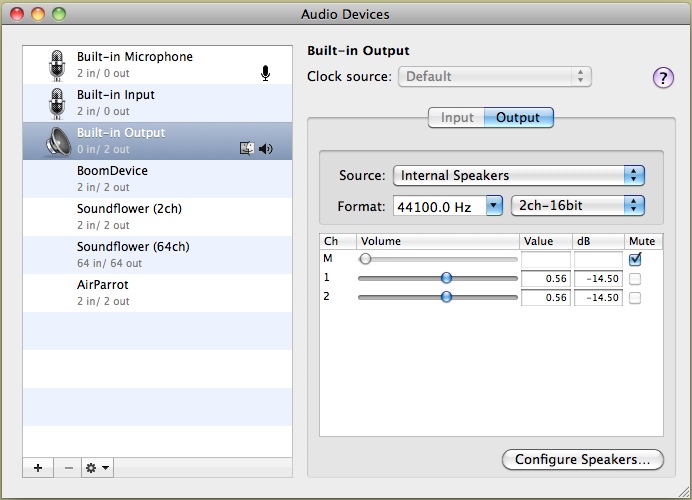692x500 pixels.
Task: Click the Built-in Microphone device icon
Action: click(56, 65)
